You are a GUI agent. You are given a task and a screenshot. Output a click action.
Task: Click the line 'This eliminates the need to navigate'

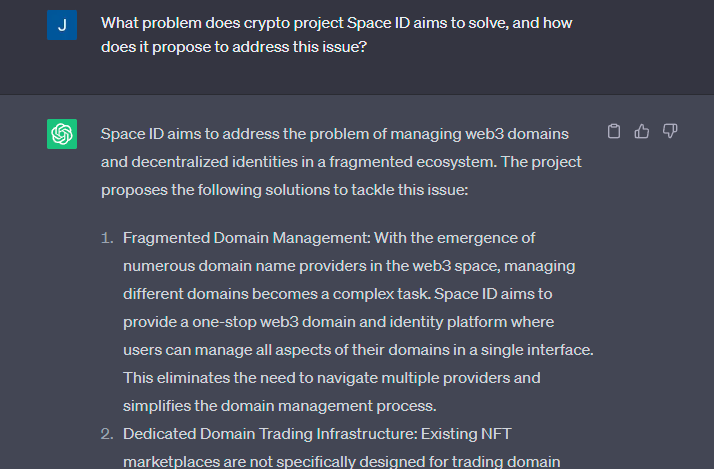332,378
